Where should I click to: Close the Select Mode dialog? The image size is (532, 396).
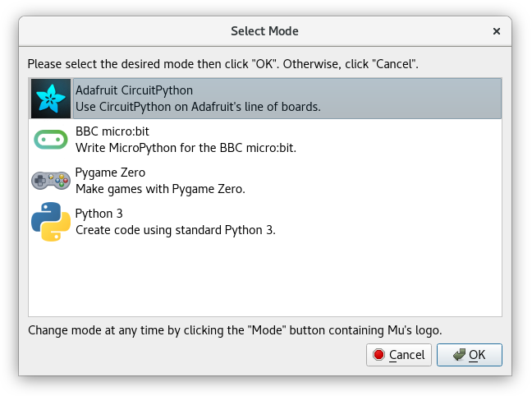coord(497,31)
